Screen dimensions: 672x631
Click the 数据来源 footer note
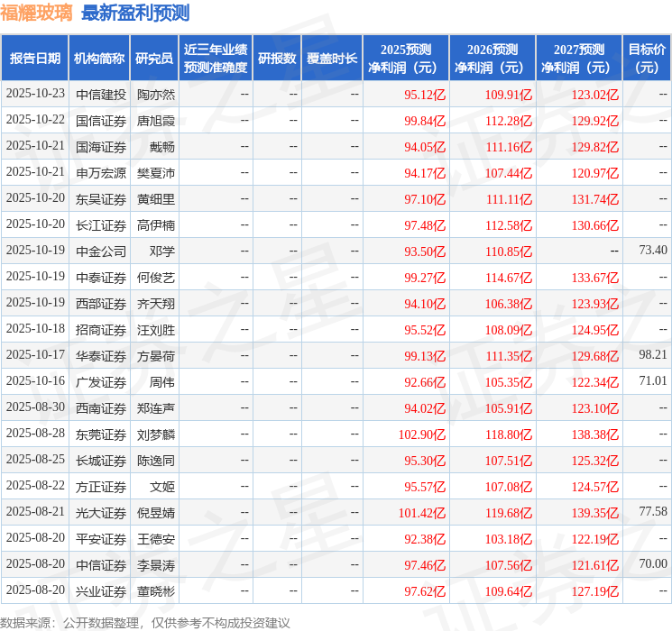click(x=145, y=622)
